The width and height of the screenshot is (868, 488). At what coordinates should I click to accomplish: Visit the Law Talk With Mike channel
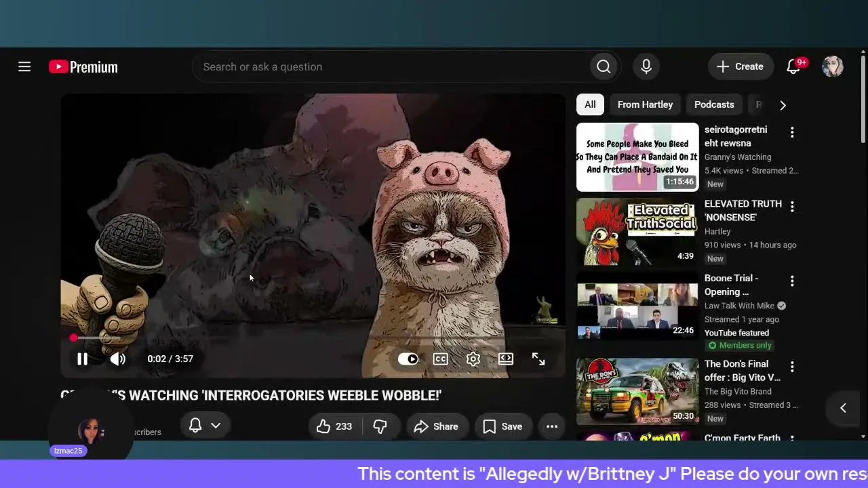739,306
